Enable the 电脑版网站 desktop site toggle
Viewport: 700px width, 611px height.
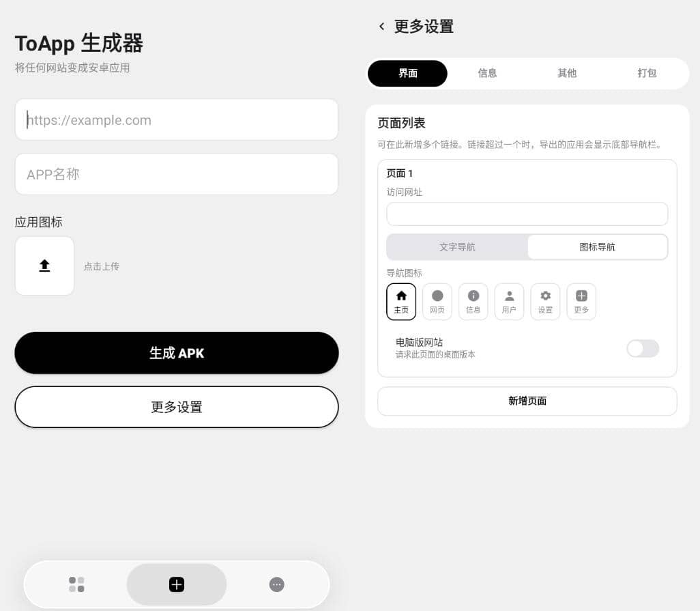(x=643, y=349)
